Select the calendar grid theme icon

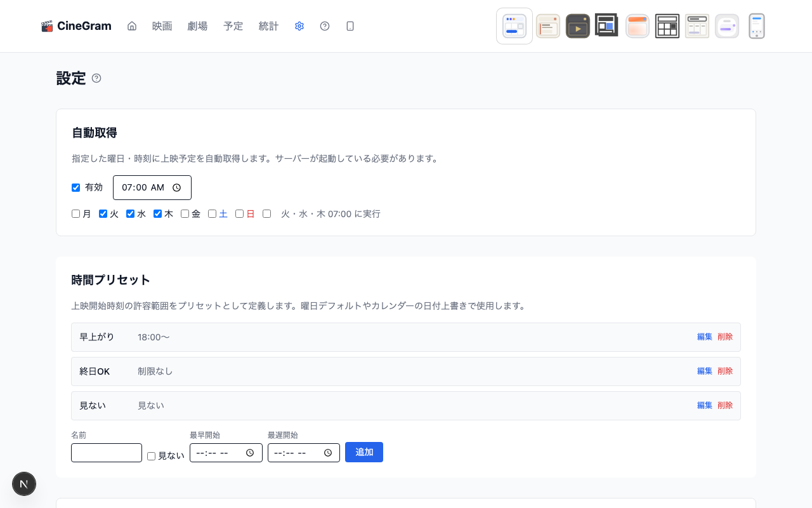coord(667,25)
